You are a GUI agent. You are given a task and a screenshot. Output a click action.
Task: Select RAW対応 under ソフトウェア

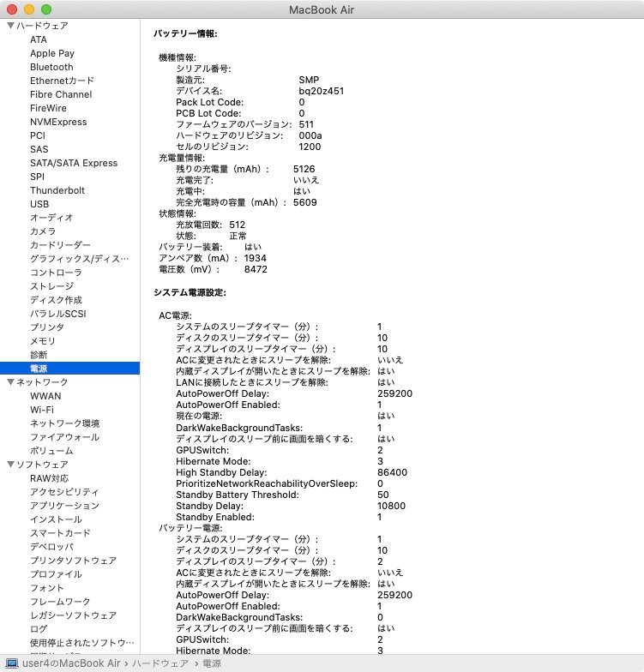click(x=50, y=478)
